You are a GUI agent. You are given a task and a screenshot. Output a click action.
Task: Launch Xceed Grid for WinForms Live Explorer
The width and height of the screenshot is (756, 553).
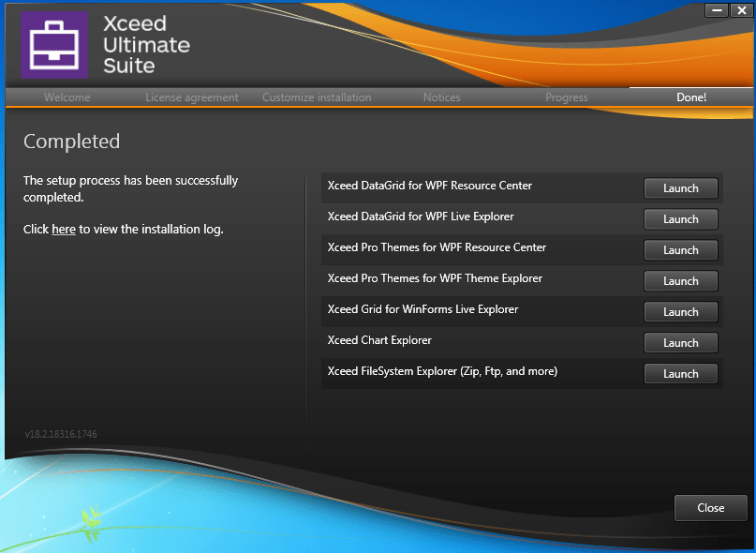click(681, 312)
